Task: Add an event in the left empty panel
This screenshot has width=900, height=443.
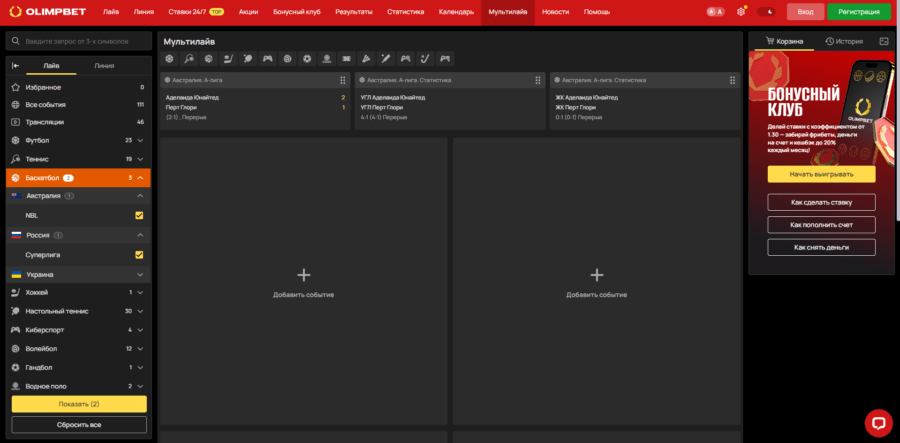Action: pos(303,281)
